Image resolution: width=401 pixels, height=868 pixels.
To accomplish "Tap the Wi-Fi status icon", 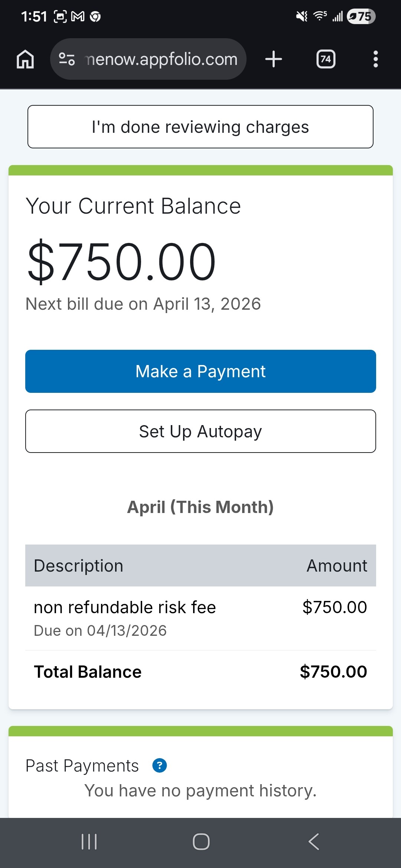I will pyautogui.click(x=320, y=16).
